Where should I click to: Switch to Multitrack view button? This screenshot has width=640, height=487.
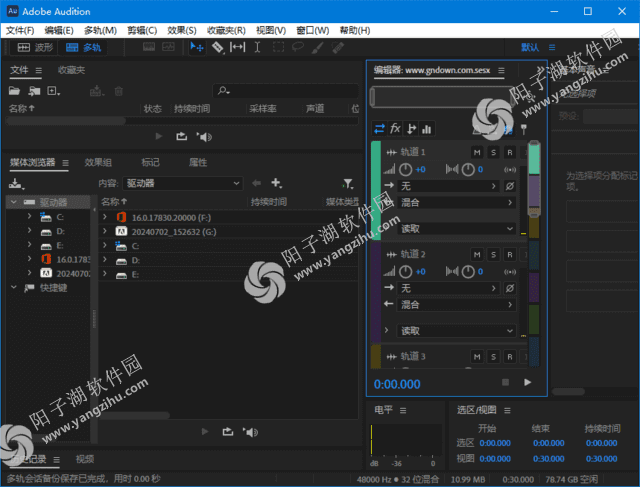[83, 48]
